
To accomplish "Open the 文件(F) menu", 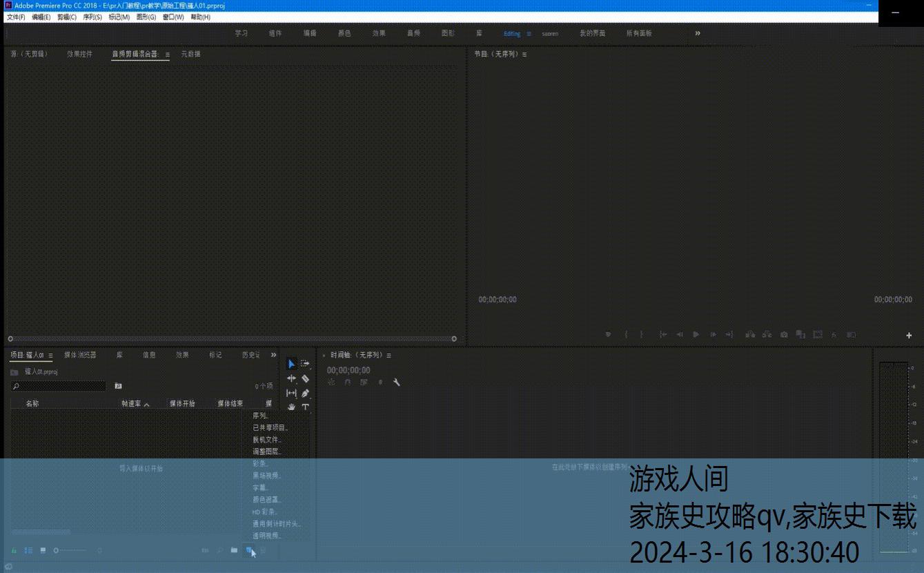I will coord(16,17).
